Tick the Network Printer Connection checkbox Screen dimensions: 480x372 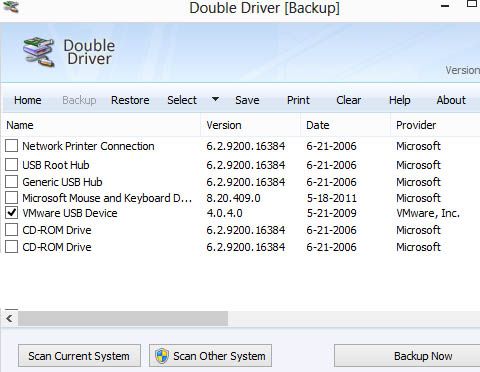(x=12, y=146)
